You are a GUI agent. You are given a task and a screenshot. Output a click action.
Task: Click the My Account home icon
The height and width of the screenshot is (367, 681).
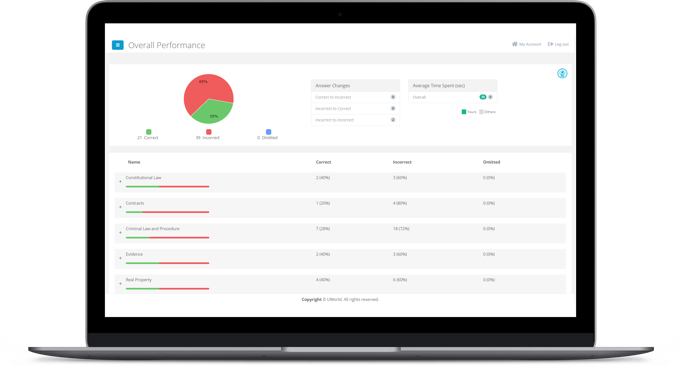tap(515, 44)
